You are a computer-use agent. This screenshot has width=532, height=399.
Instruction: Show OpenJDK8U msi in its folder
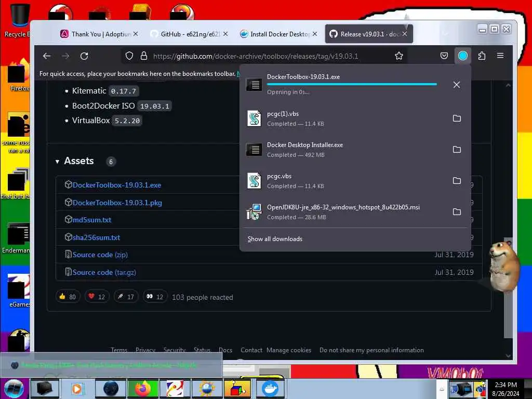tap(457, 212)
